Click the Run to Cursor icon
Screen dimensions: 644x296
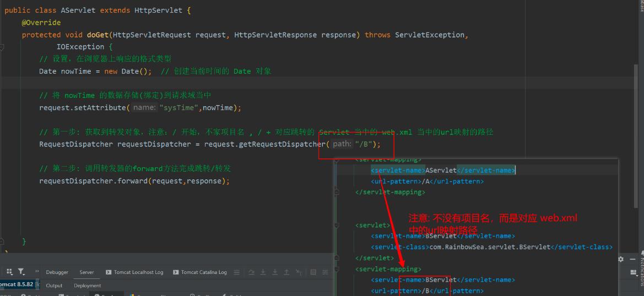click(x=299, y=272)
